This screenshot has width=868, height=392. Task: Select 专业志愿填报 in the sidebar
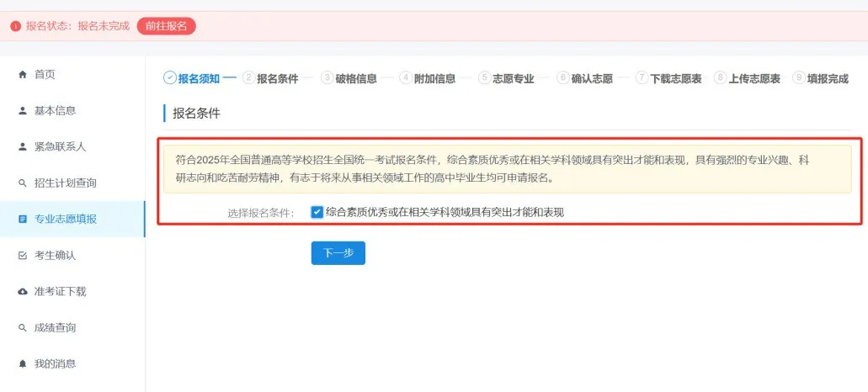pyautogui.click(x=72, y=219)
